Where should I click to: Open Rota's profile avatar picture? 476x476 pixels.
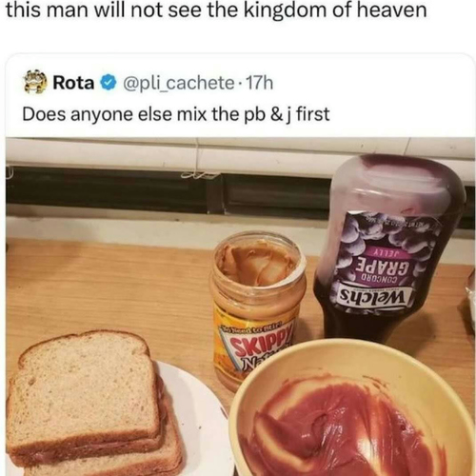[36, 83]
